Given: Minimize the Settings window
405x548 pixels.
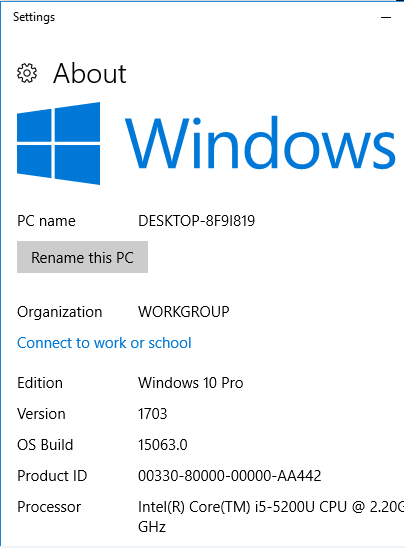Looking at the screenshot, I should 386,17.
